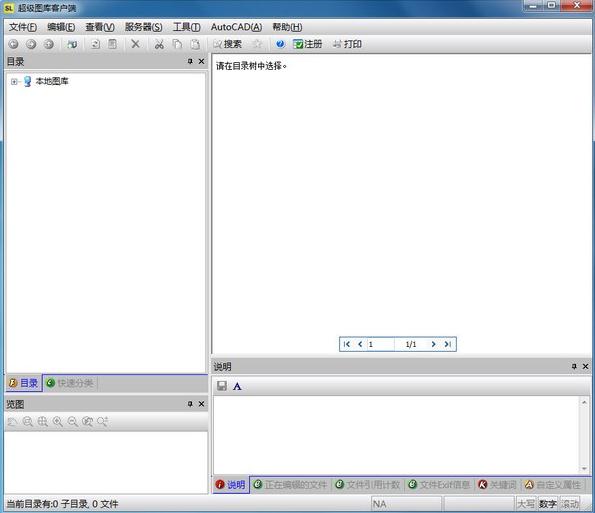Click the 注册 register button
Viewport: 595px width, 513px height.
pyautogui.click(x=308, y=44)
